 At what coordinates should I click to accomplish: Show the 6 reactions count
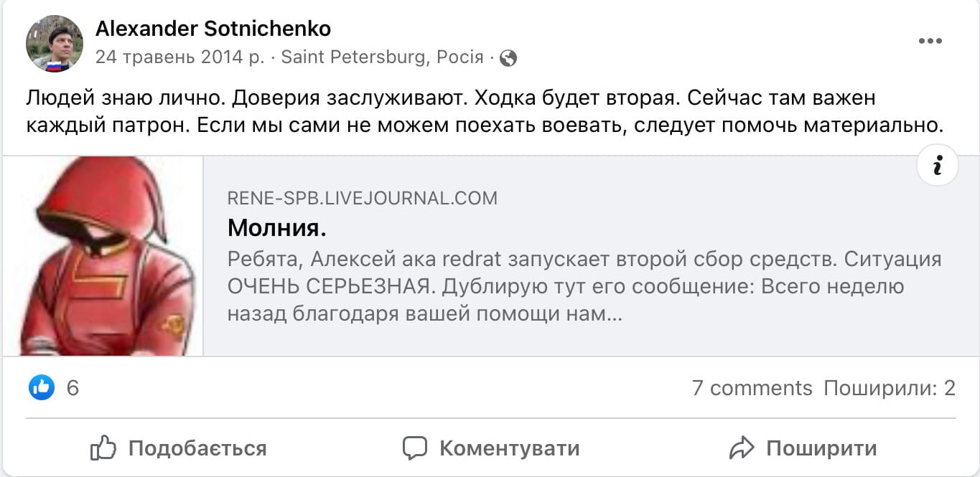tap(73, 388)
